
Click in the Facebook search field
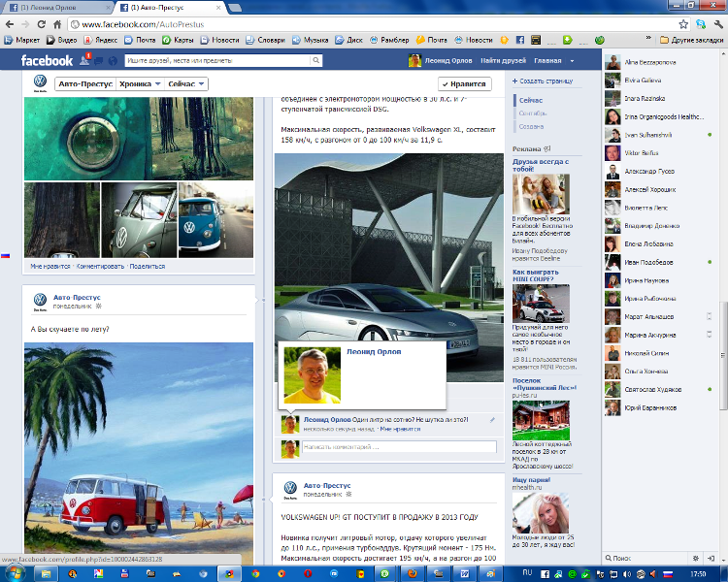(218, 60)
